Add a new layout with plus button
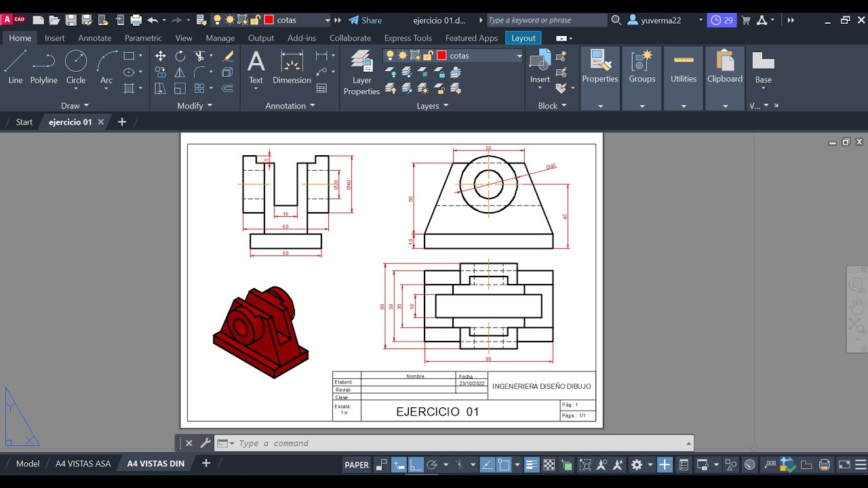This screenshot has width=868, height=488. pyautogui.click(x=206, y=464)
